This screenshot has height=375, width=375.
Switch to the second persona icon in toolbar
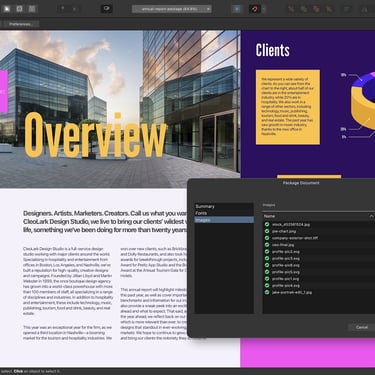19,9
